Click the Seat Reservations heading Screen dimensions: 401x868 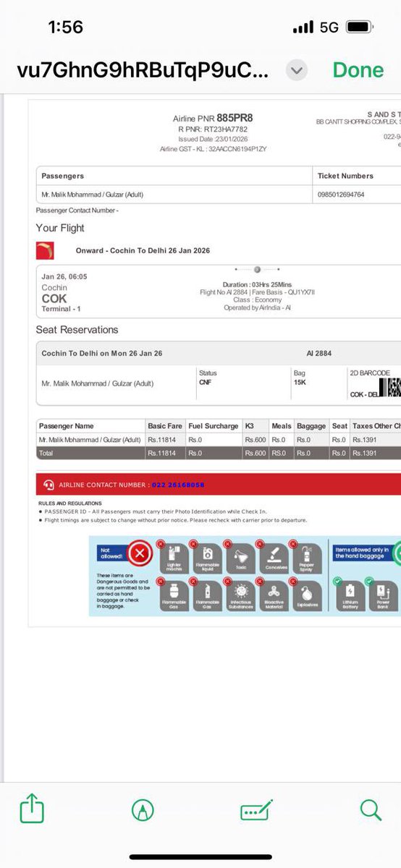point(77,330)
